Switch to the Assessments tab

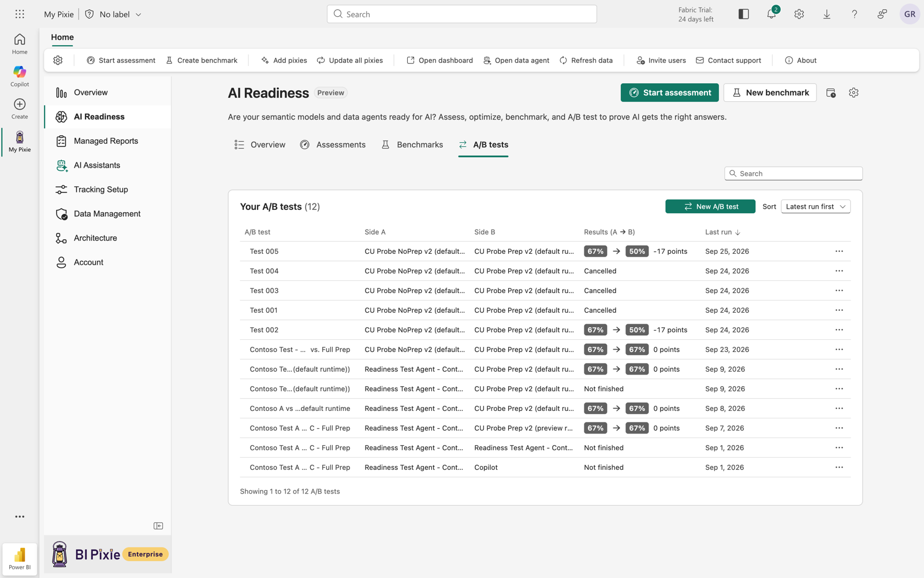pyautogui.click(x=333, y=144)
